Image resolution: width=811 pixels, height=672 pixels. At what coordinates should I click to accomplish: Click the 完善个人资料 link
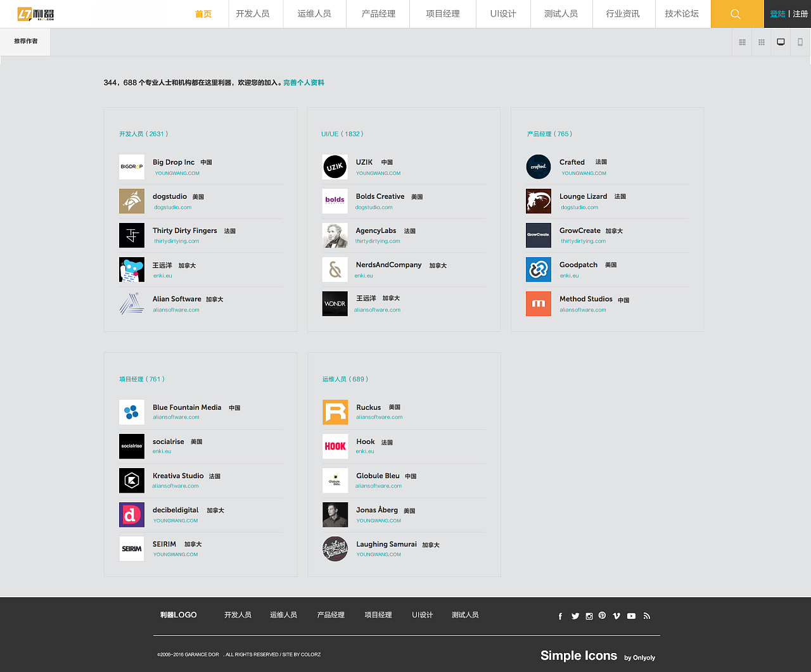303,82
